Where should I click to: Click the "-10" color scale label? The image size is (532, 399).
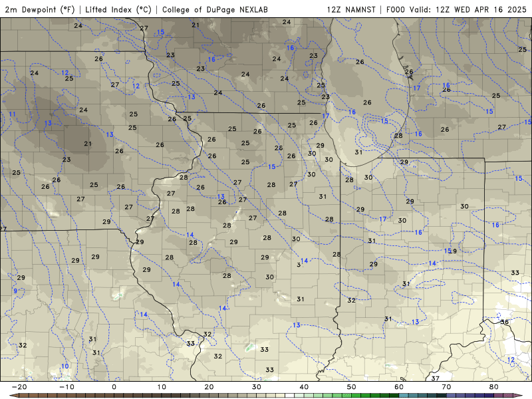(x=66, y=387)
